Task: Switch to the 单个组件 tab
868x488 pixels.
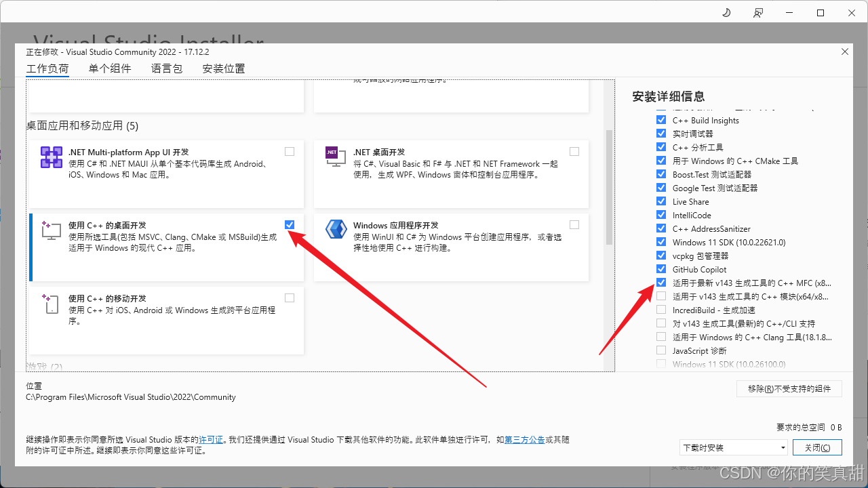Action: point(110,68)
